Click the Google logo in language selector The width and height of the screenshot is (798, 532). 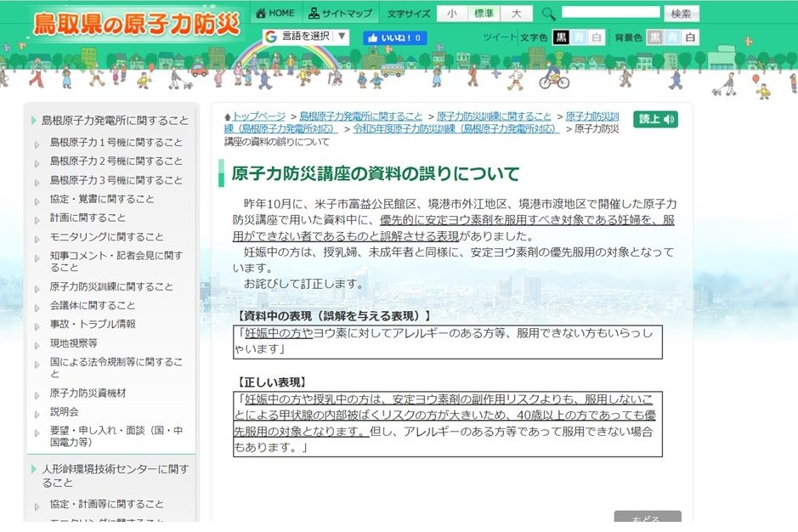pyautogui.click(x=271, y=37)
